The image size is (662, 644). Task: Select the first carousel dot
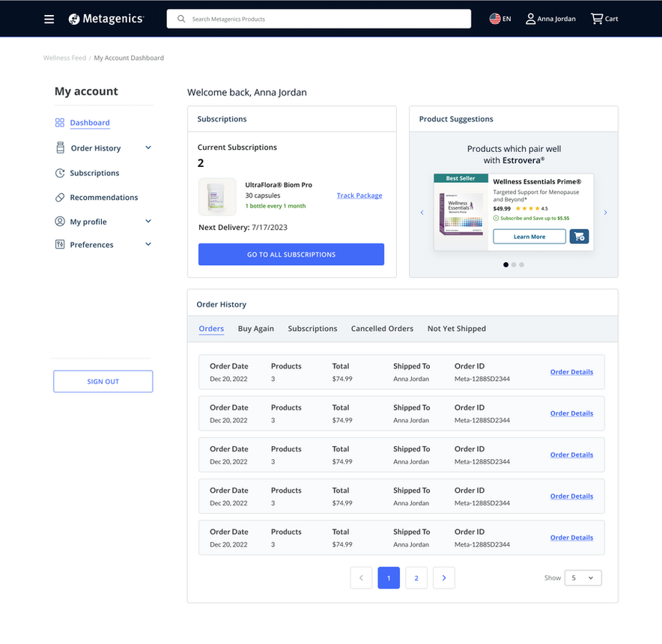tap(505, 265)
